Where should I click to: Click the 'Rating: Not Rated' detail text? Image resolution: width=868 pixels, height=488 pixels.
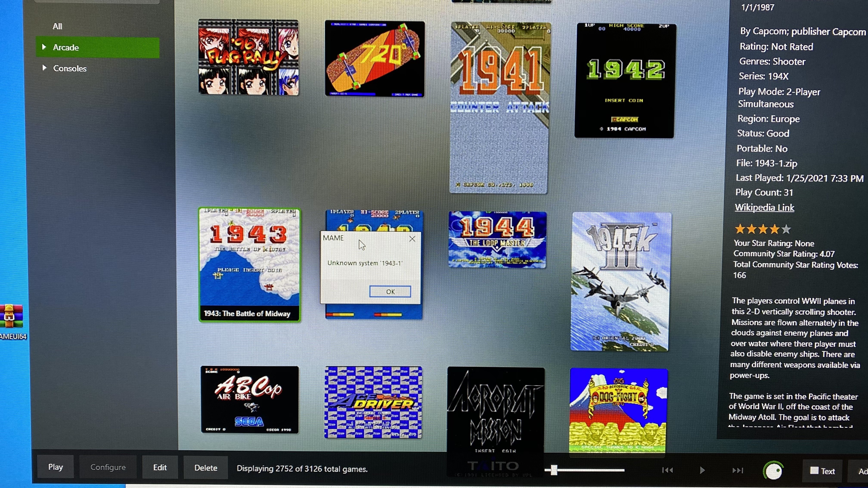[x=776, y=46]
